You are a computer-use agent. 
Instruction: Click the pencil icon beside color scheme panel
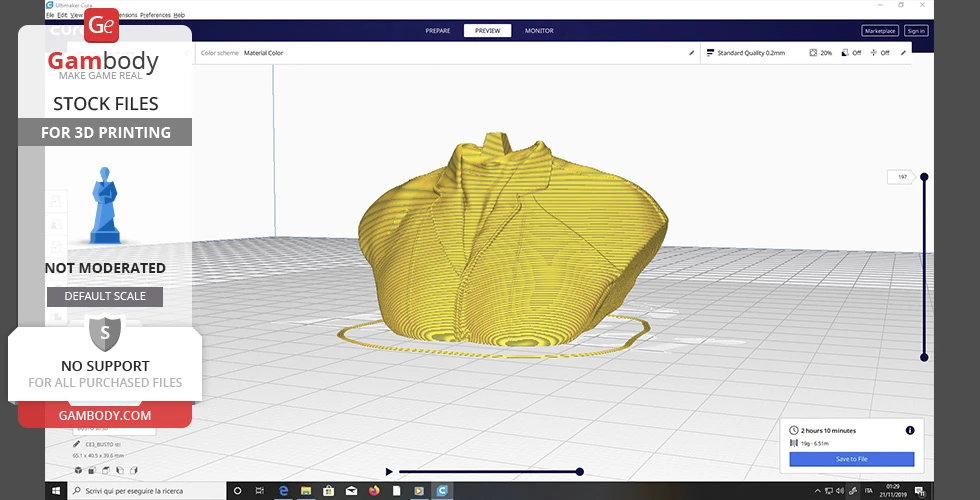pos(691,53)
